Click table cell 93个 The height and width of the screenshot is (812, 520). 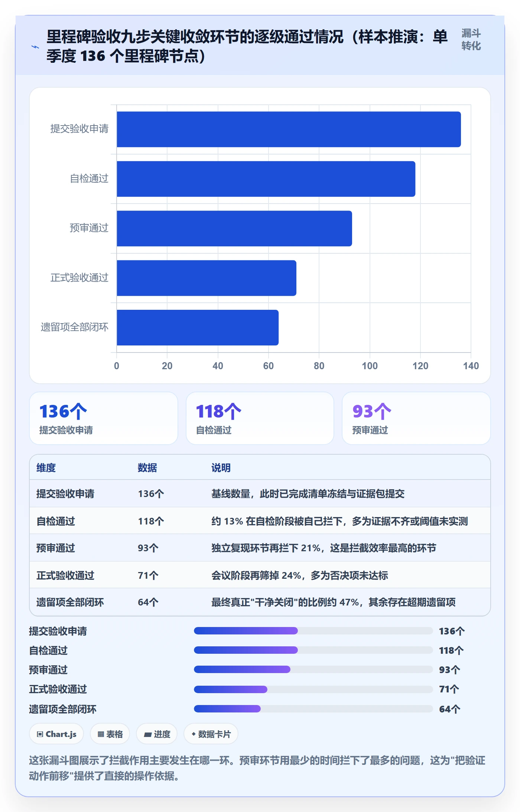coord(148,548)
